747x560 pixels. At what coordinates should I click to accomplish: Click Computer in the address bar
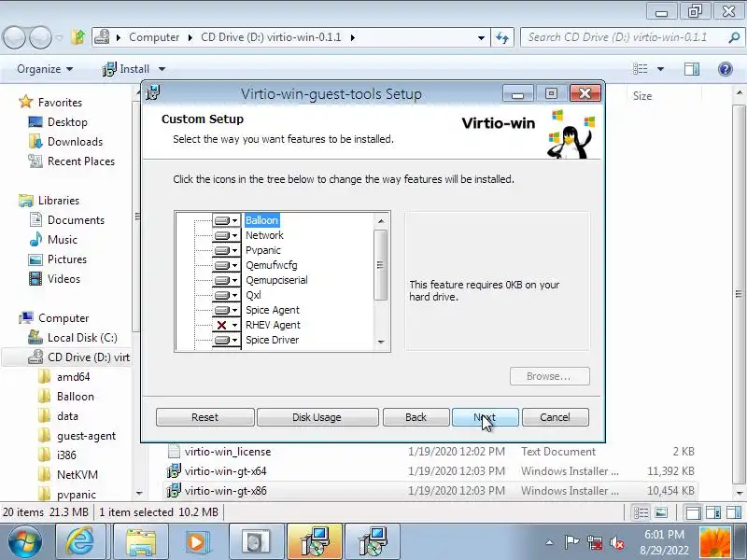154,37
